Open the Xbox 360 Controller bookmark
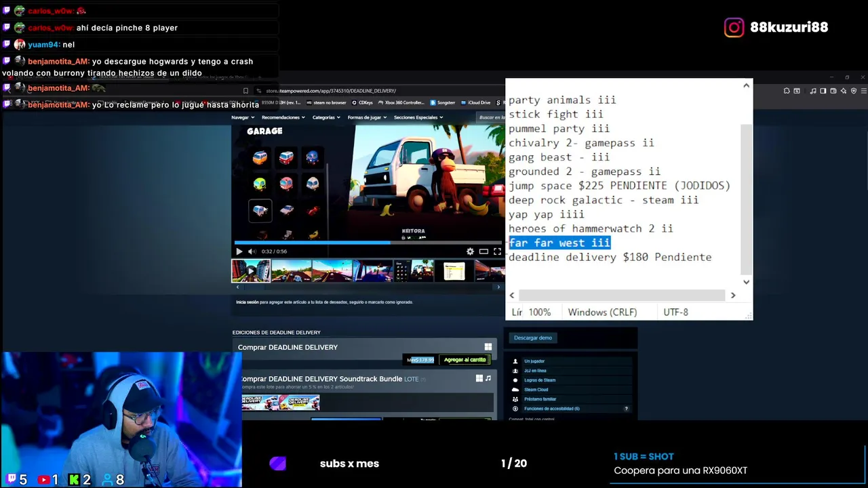The image size is (868, 488). (403, 103)
